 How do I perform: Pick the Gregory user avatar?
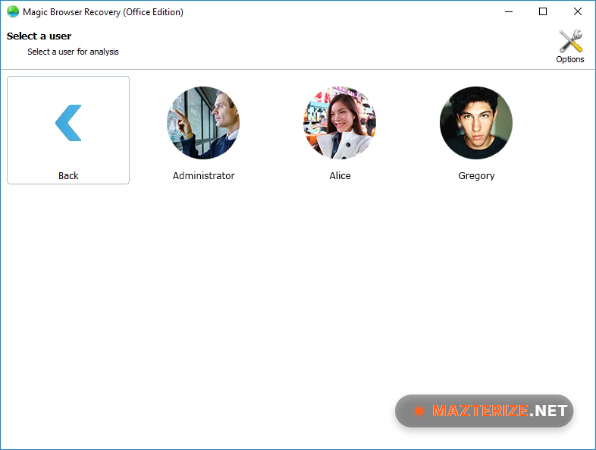476,123
